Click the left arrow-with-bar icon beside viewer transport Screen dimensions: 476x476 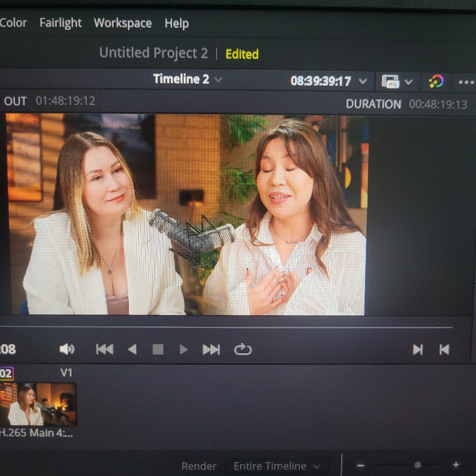[x=444, y=350]
